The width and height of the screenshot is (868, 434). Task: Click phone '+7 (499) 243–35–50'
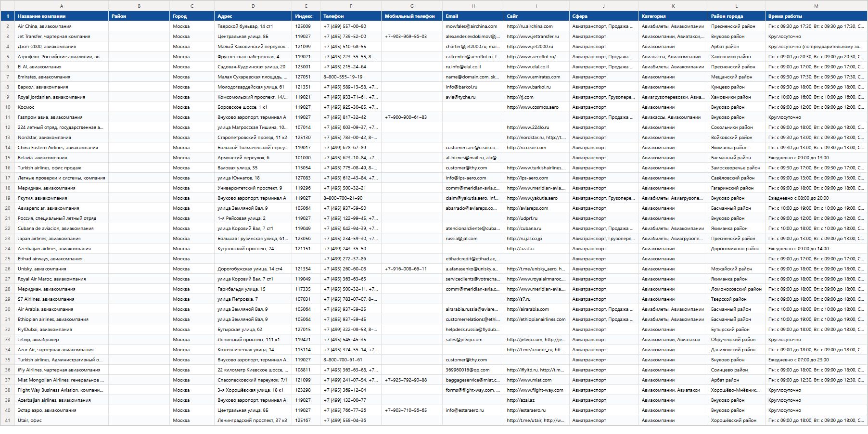tap(351, 249)
